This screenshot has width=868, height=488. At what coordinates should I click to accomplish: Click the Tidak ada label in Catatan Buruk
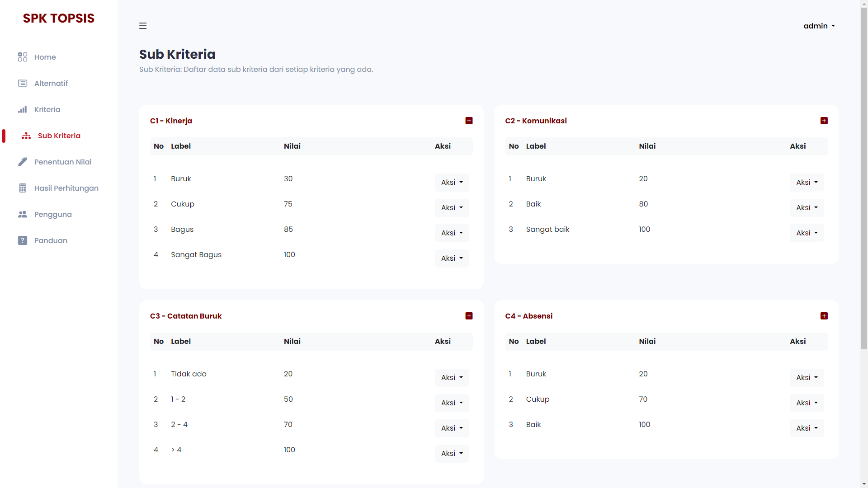pyautogui.click(x=189, y=374)
